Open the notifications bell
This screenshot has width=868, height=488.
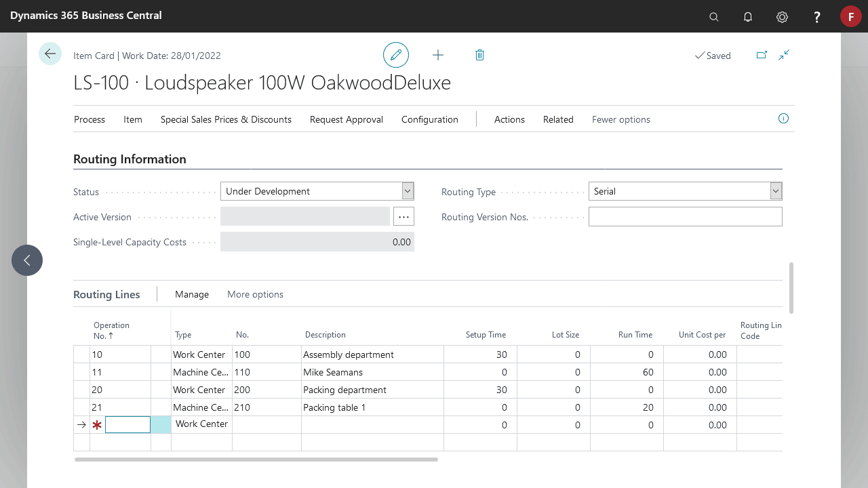748,17
